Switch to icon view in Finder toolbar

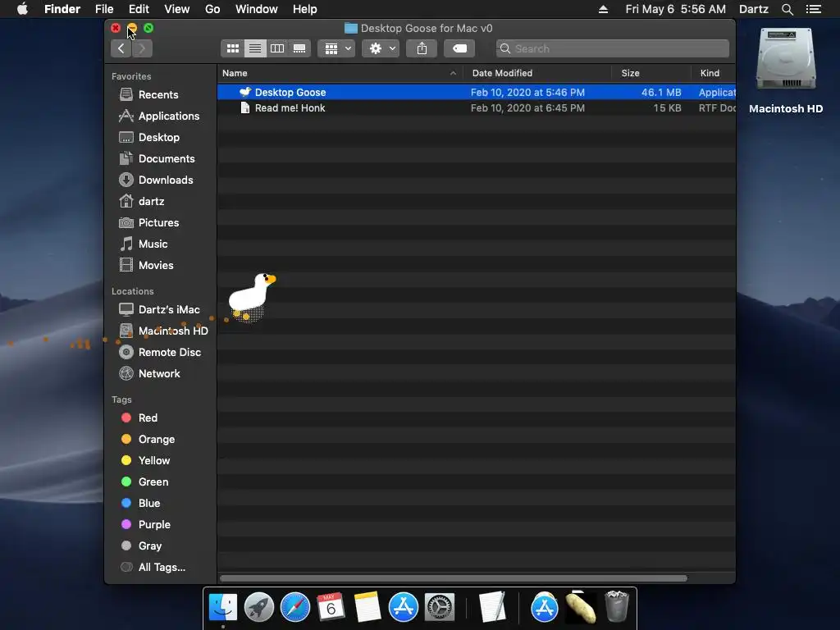[232, 48]
